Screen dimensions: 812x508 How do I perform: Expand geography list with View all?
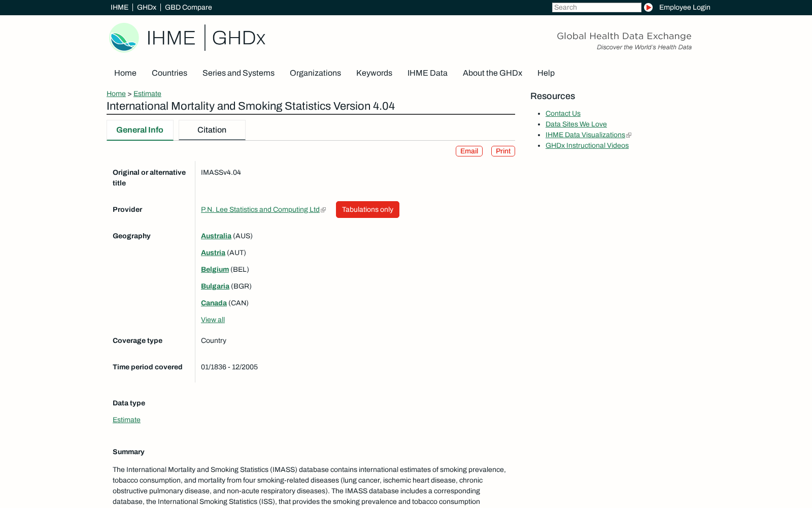[x=213, y=320]
